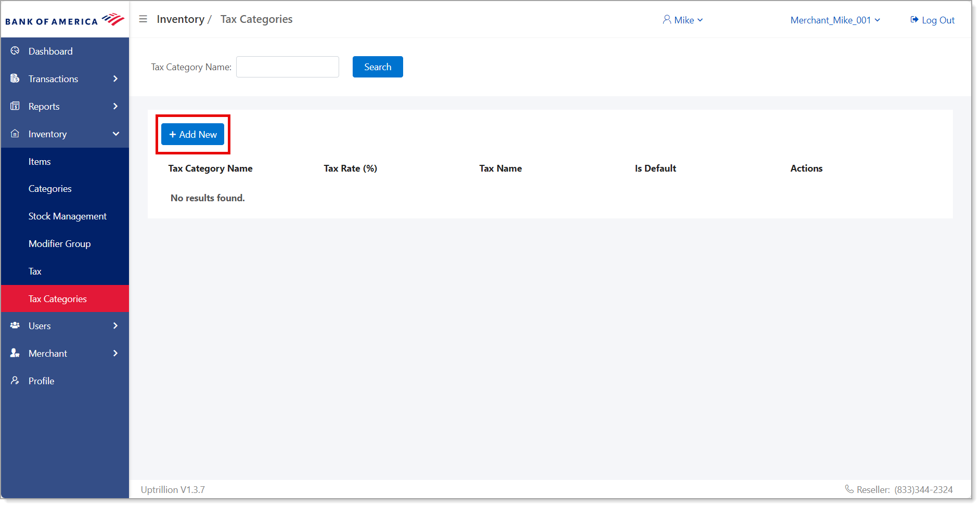Viewport: 980px width, 507px height.
Task: Expand the Users submenu chevron
Action: click(x=115, y=326)
